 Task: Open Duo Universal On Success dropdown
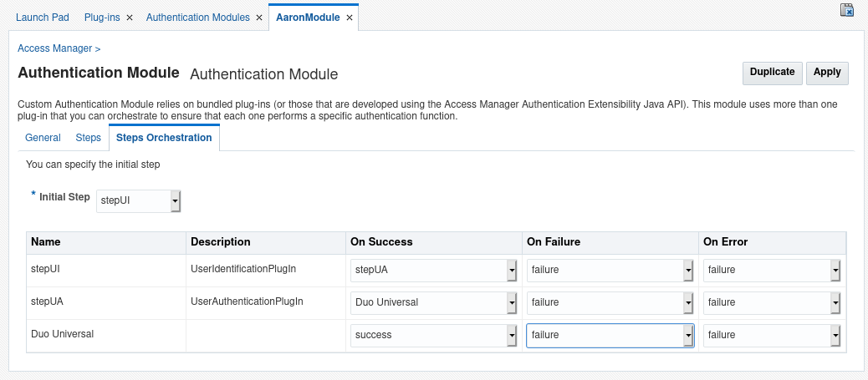pyautogui.click(x=511, y=335)
